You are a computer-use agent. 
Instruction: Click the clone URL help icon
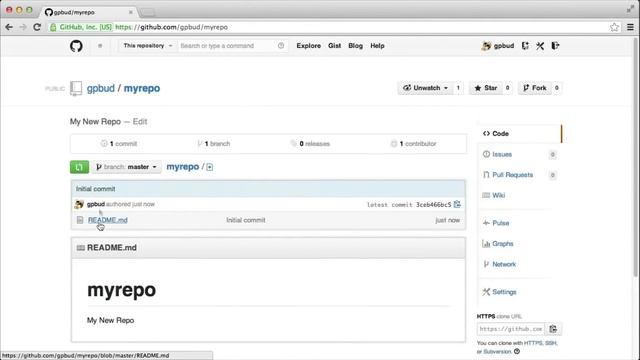coord(517,351)
